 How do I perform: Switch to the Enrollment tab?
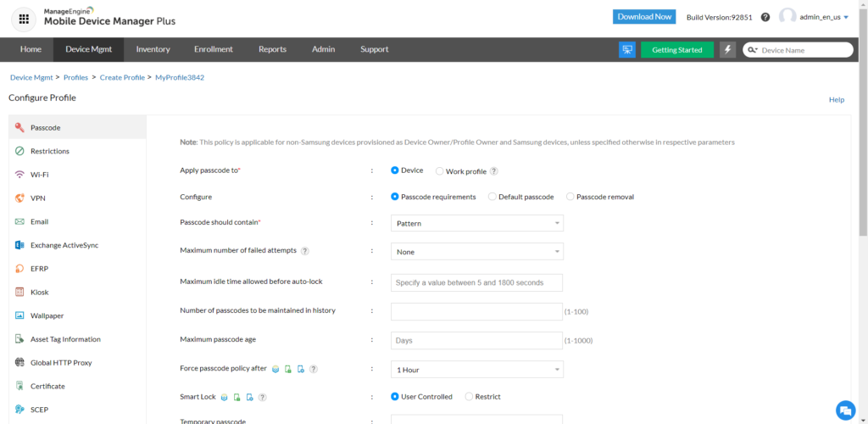(213, 49)
